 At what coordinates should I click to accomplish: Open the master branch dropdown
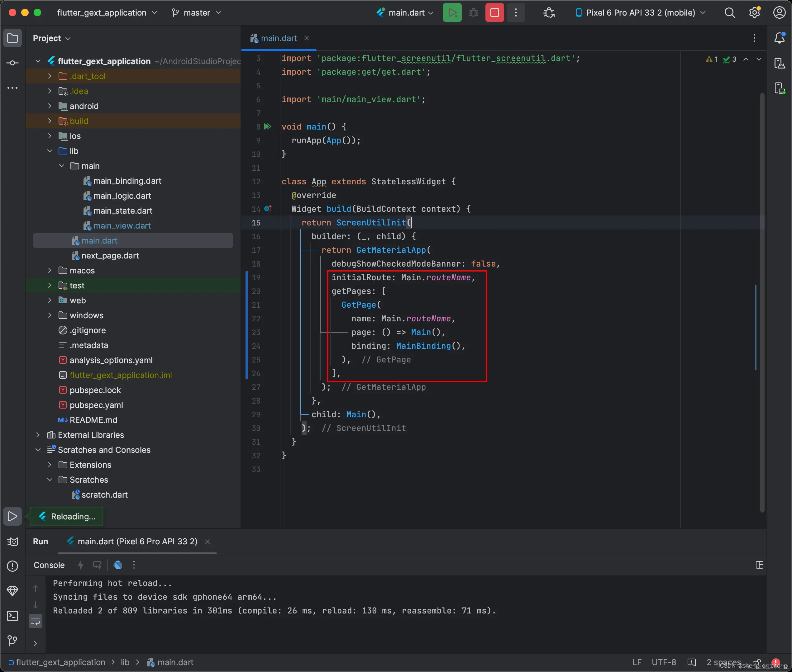click(x=197, y=12)
